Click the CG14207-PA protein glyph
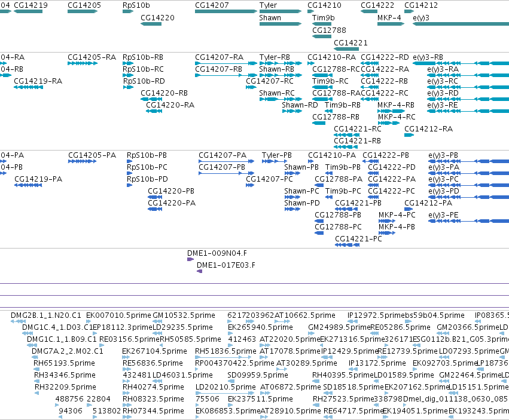509x420 pixels. click(226, 161)
